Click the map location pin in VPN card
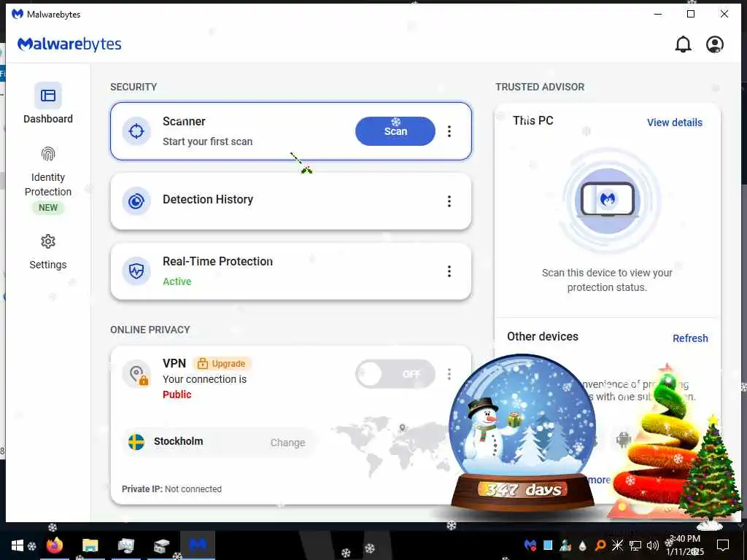The width and height of the screenshot is (747, 560). tap(403, 427)
